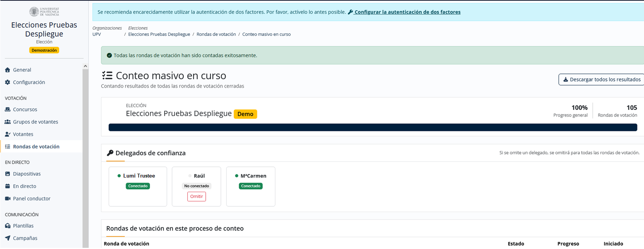Screen dimensions: 644x249
Task: Download all results with Descargar todos los resultados
Action: [601, 80]
